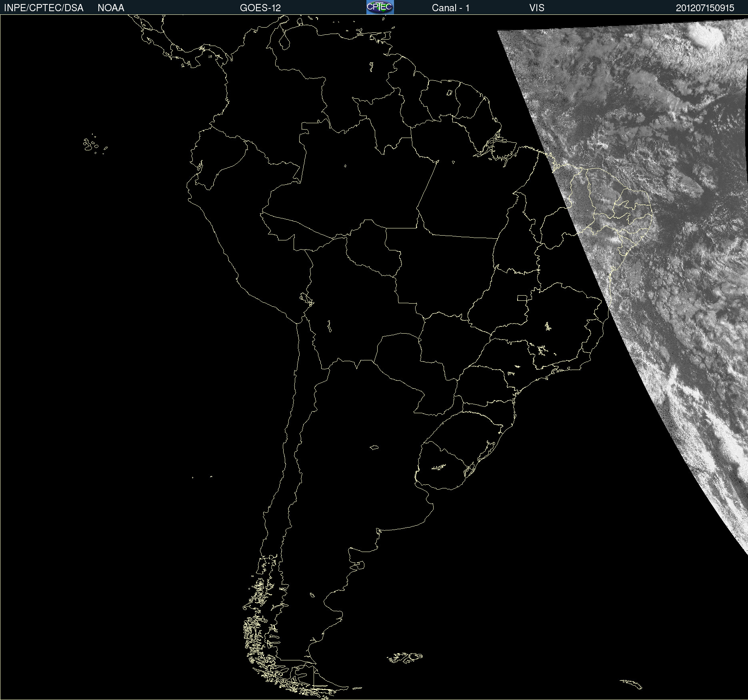Click the Canal - 1 label
Screen dimensions: 748x700
point(451,8)
